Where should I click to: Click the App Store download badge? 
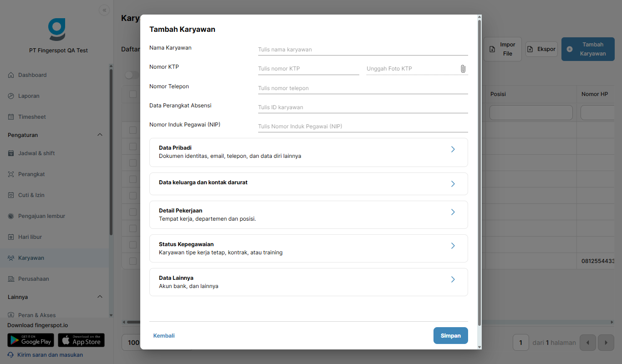81,340
